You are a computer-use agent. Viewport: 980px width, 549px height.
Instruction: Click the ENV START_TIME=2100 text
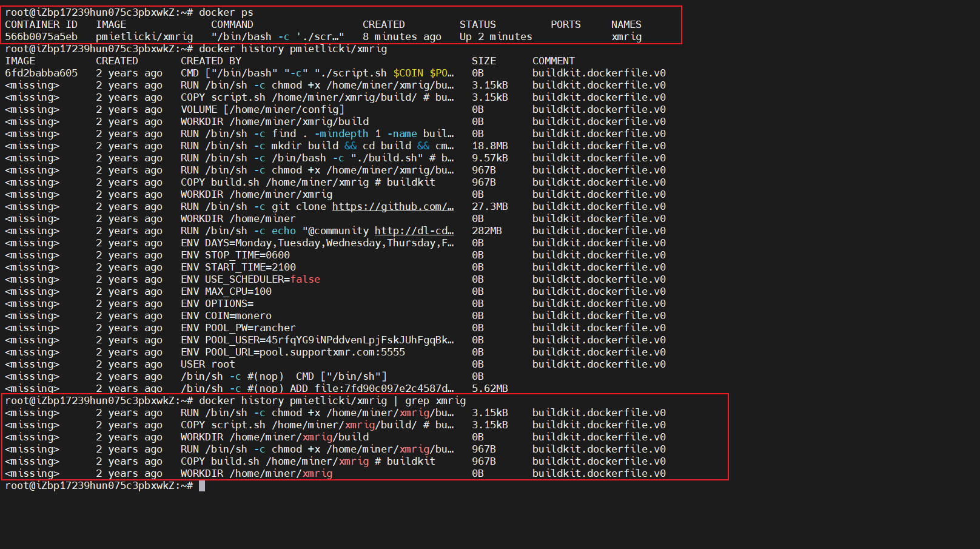pos(238,267)
